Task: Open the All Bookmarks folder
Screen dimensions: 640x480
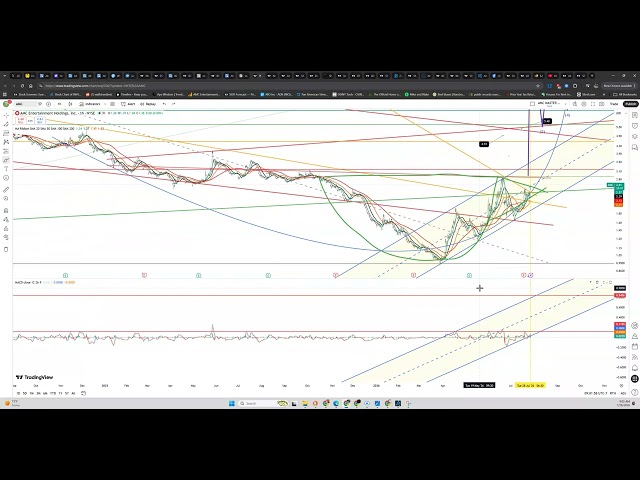Action: pyautogui.click(x=625, y=94)
